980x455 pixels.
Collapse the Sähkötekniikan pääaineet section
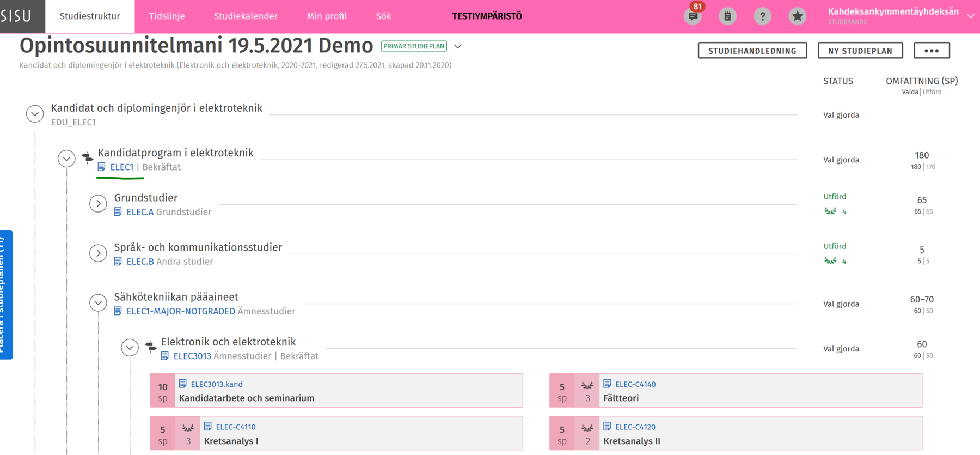tap(98, 302)
